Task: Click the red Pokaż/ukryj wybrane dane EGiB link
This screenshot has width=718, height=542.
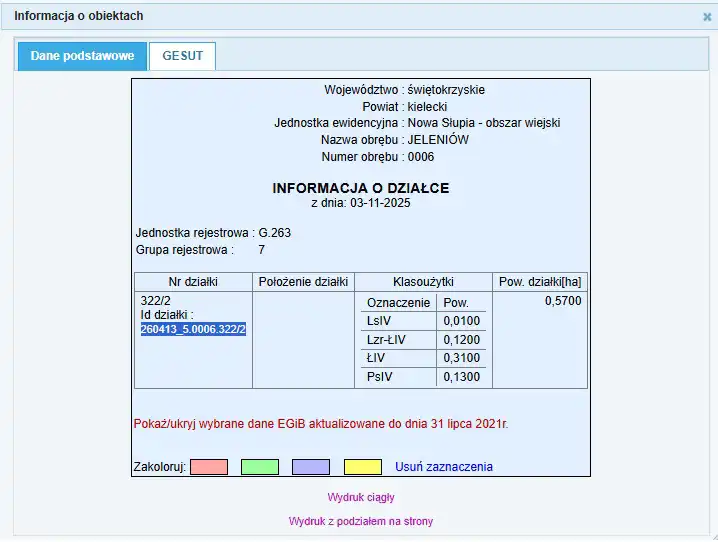Action: 320,424
